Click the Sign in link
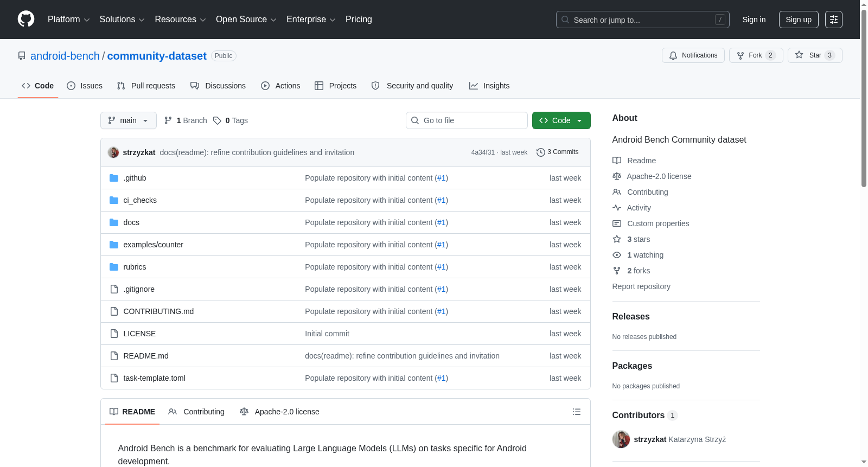The height and width of the screenshot is (467, 868). [x=754, y=20]
